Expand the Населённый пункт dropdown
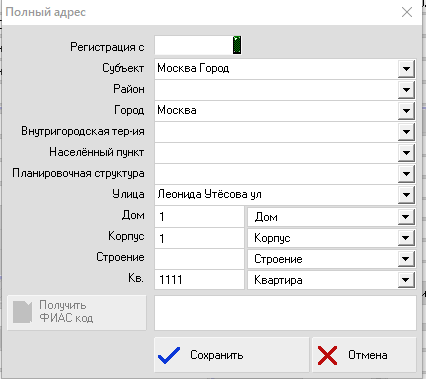The width and height of the screenshot is (426, 379). point(406,153)
